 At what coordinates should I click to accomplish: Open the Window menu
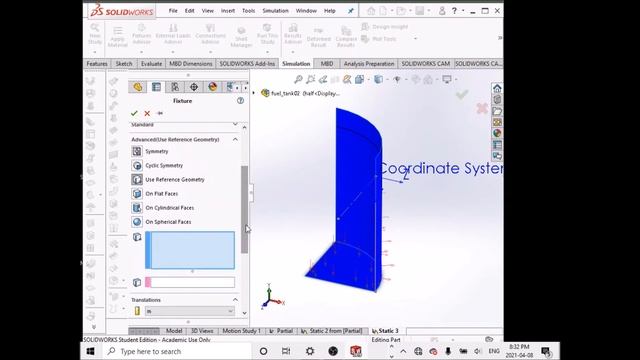[x=306, y=11]
